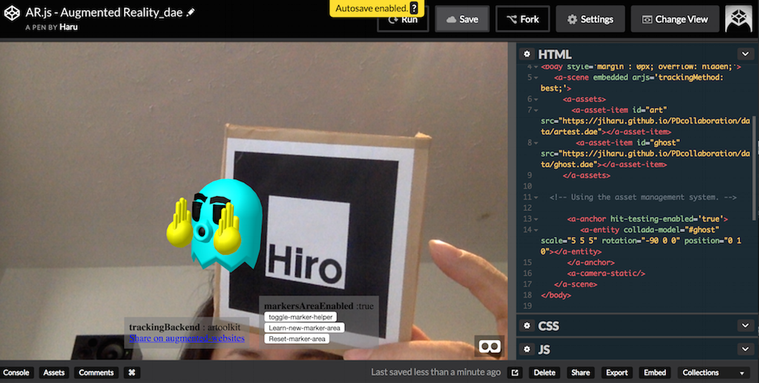
Task: Click the autosave help question mark
Action: pos(414,8)
